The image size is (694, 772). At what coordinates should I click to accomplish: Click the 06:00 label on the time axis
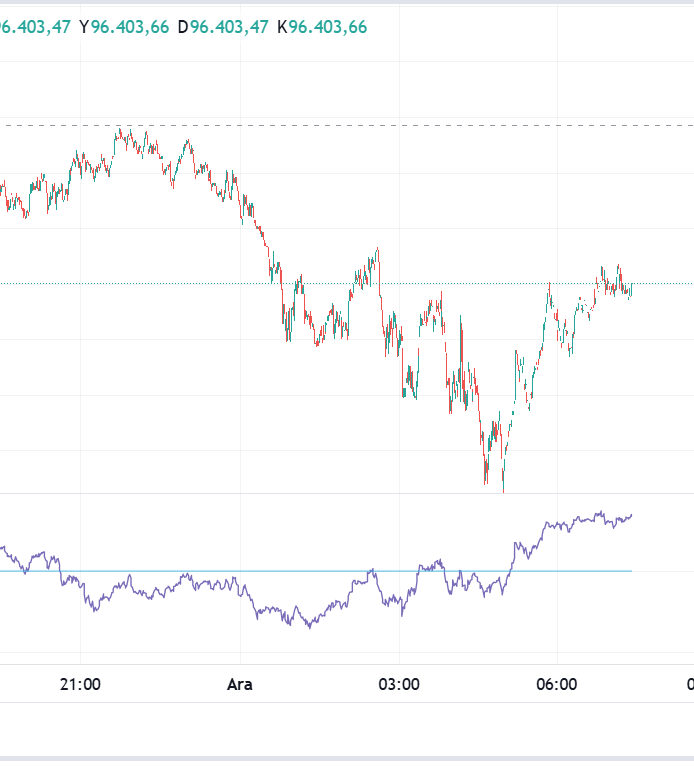(x=557, y=685)
